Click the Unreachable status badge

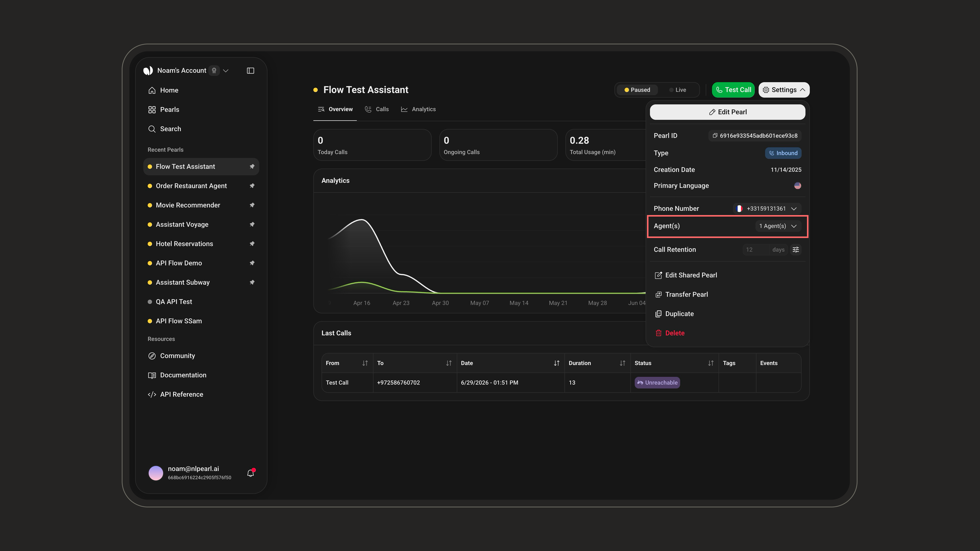coord(657,383)
